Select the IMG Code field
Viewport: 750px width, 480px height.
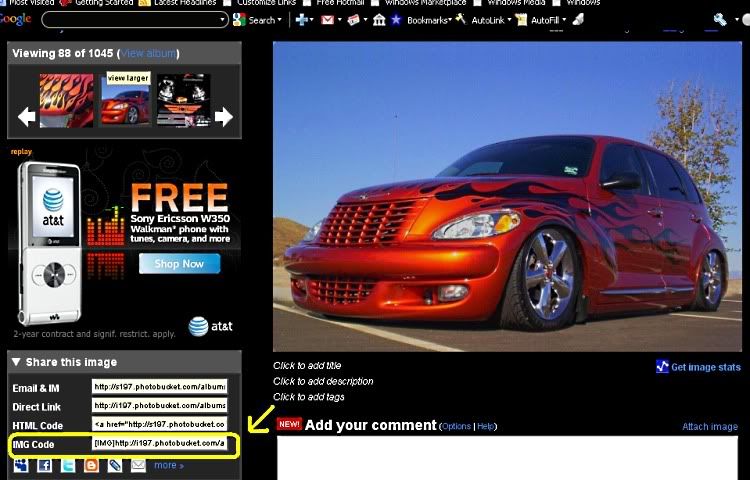pyautogui.click(x=159, y=443)
